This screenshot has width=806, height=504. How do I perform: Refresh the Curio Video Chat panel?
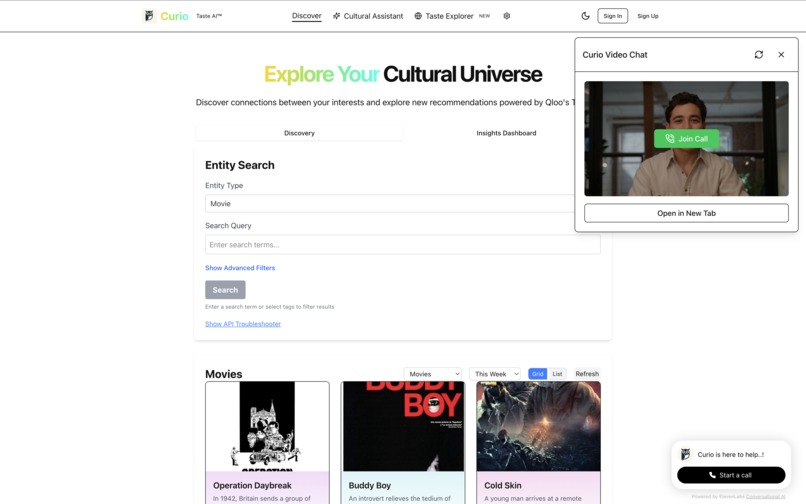click(759, 55)
